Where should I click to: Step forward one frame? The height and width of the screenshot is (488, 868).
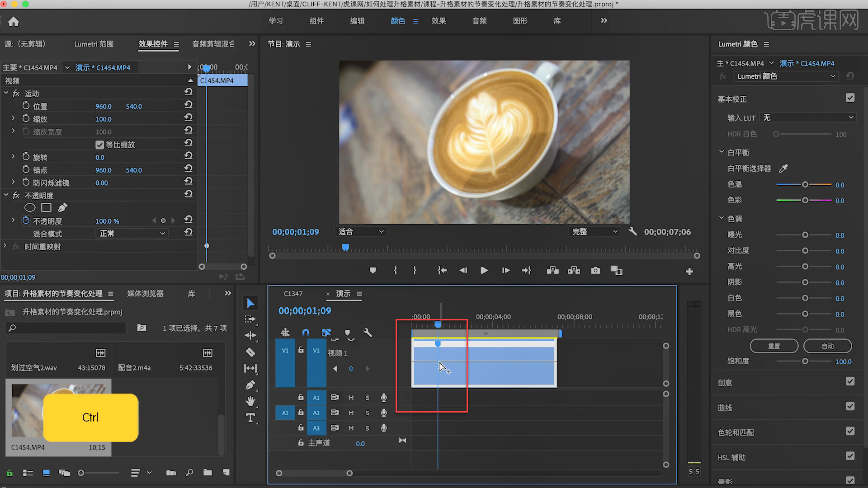pos(506,271)
